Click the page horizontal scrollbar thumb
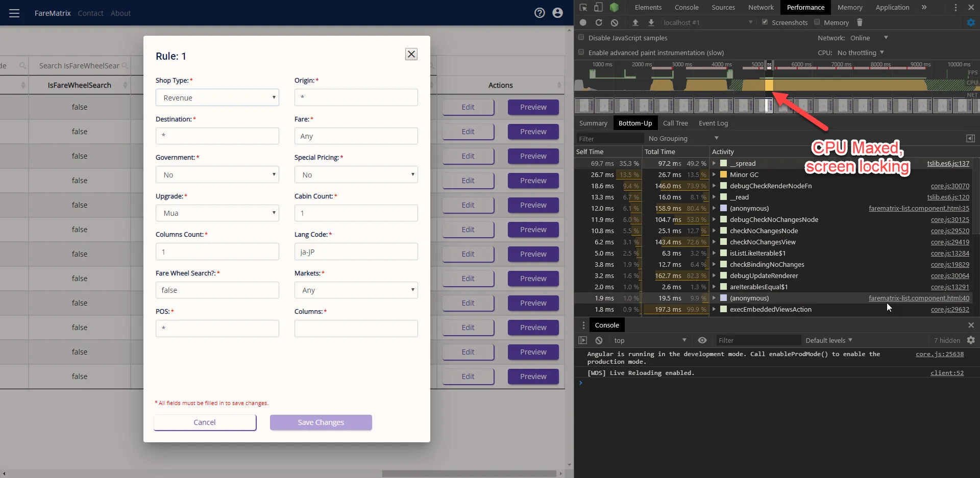The image size is (980, 478). (x=469, y=473)
